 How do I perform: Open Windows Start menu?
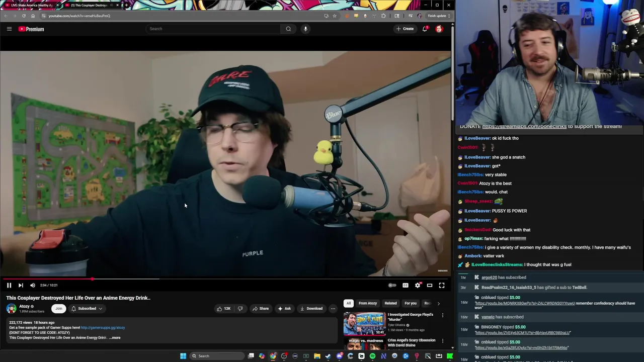click(183, 356)
